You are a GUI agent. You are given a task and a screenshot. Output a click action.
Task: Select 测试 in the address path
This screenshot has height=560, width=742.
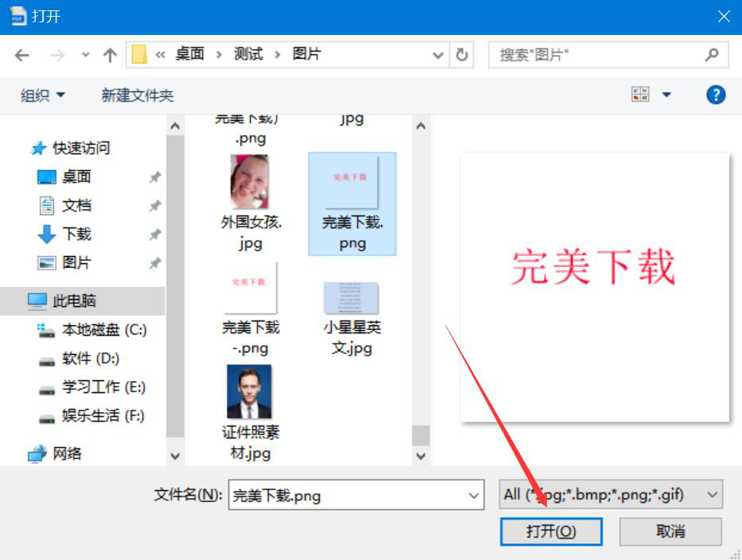248,54
